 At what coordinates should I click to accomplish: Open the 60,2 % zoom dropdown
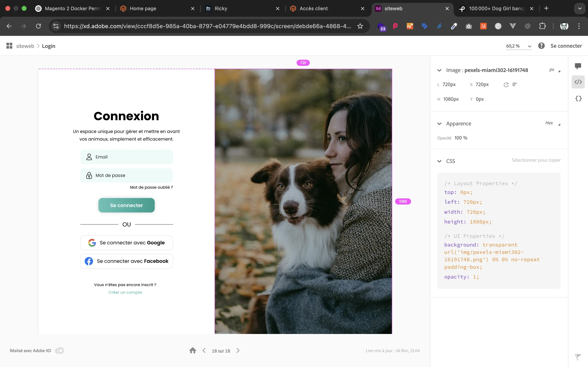[x=519, y=46]
